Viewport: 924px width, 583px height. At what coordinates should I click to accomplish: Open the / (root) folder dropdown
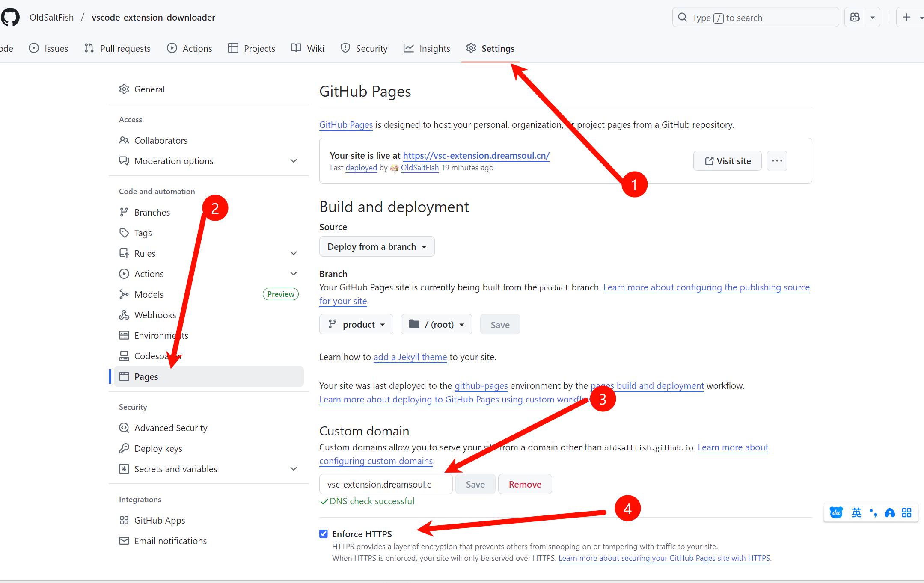pyautogui.click(x=436, y=324)
